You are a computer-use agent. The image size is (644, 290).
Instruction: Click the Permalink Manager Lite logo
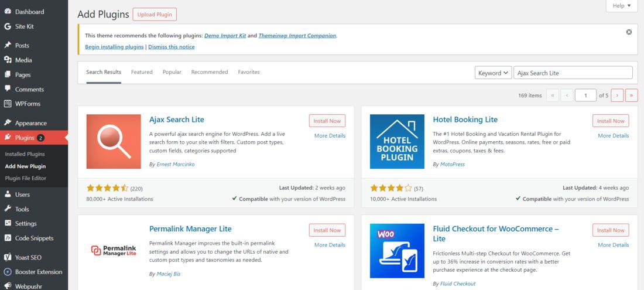[x=113, y=251]
